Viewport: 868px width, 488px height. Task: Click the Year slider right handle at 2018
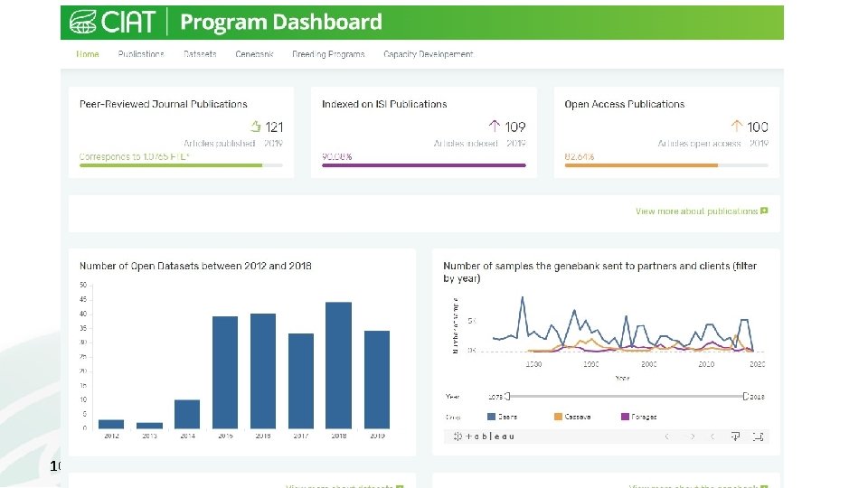(x=745, y=396)
